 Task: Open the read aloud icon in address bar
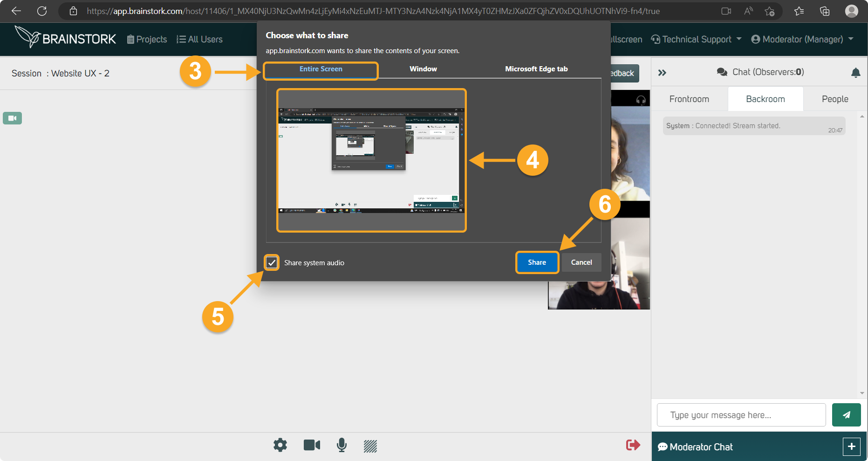[748, 11]
